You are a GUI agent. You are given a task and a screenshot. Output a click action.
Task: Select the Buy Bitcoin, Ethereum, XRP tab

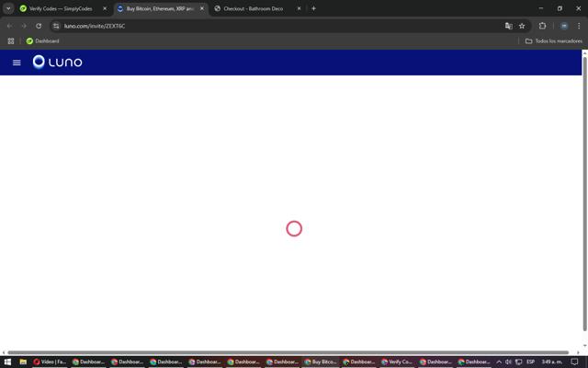(x=159, y=8)
